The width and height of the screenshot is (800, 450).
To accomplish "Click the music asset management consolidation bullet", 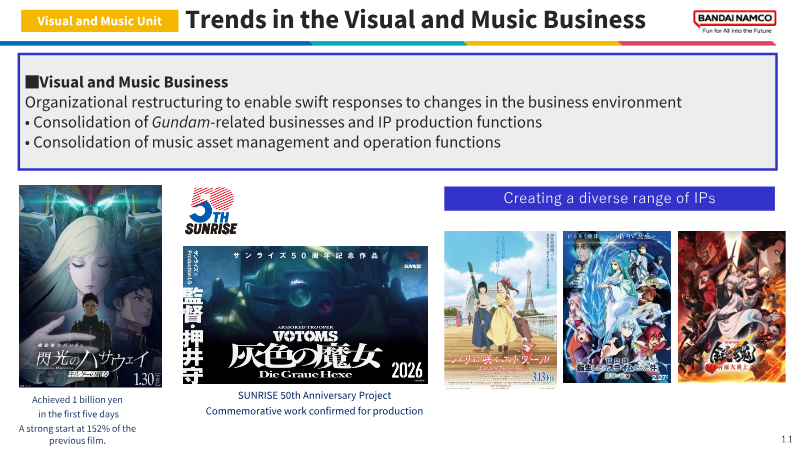I will click(263, 142).
